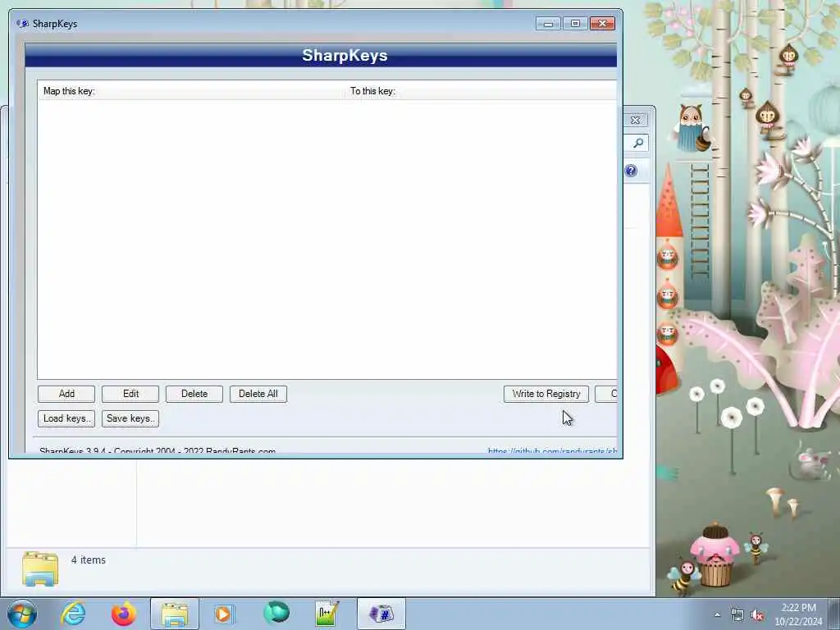Switch to Windows Explorer taskbar button
The width and height of the screenshot is (840, 630).
click(x=175, y=614)
